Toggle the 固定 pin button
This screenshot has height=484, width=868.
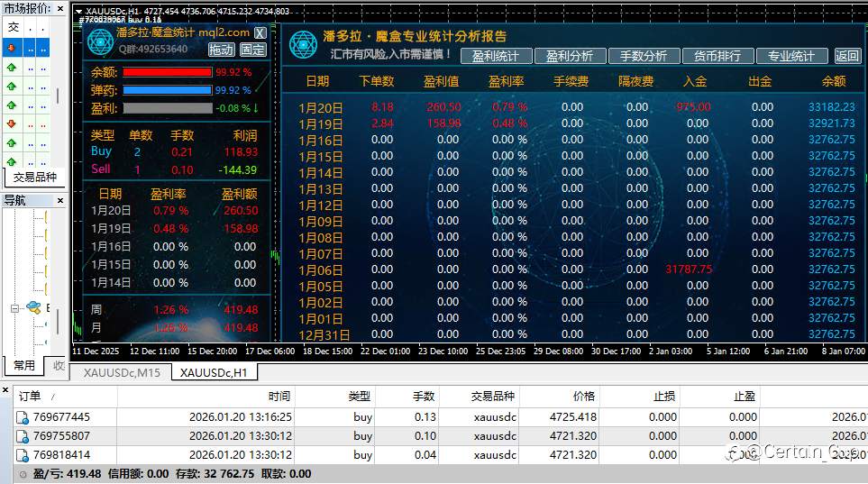coord(253,50)
